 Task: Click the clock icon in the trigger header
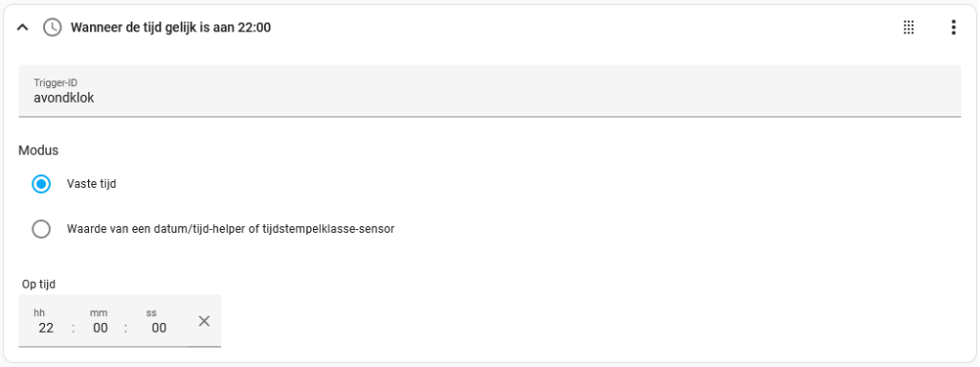pyautogui.click(x=52, y=27)
